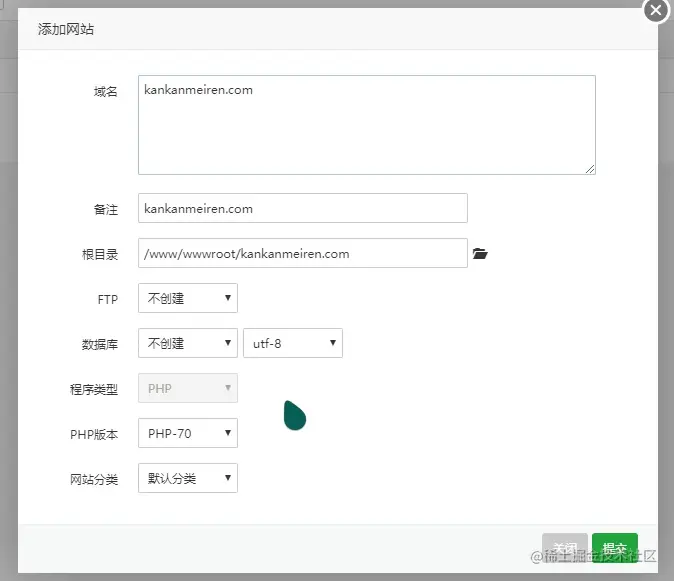Click the green 提交 submit button
674x581 pixels.
pyautogui.click(x=615, y=548)
